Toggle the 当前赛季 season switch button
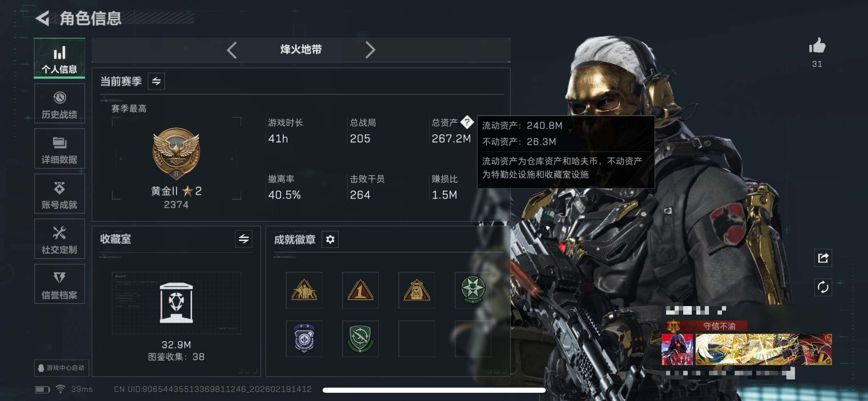The width and height of the screenshot is (868, 401). coord(156,81)
